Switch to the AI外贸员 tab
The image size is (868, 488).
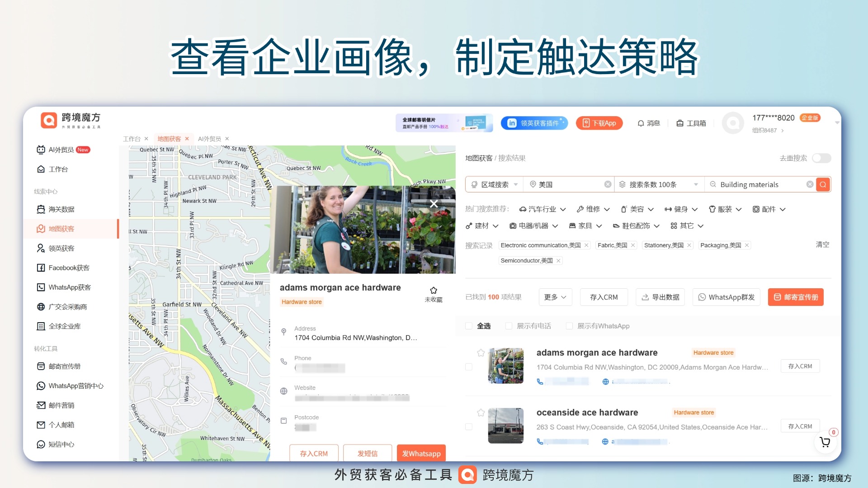click(x=209, y=139)
